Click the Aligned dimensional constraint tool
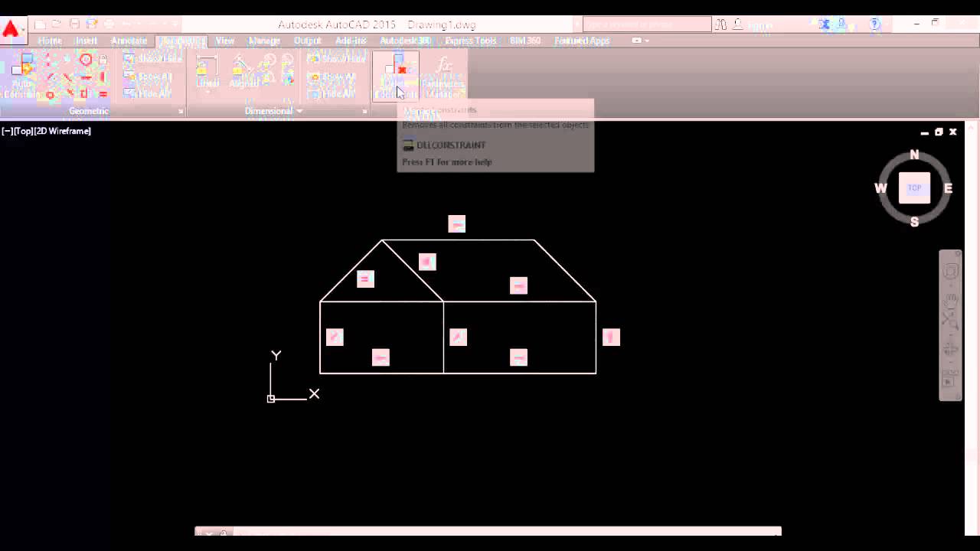This screenshot has width=980, height=551. tap(243, 72)
